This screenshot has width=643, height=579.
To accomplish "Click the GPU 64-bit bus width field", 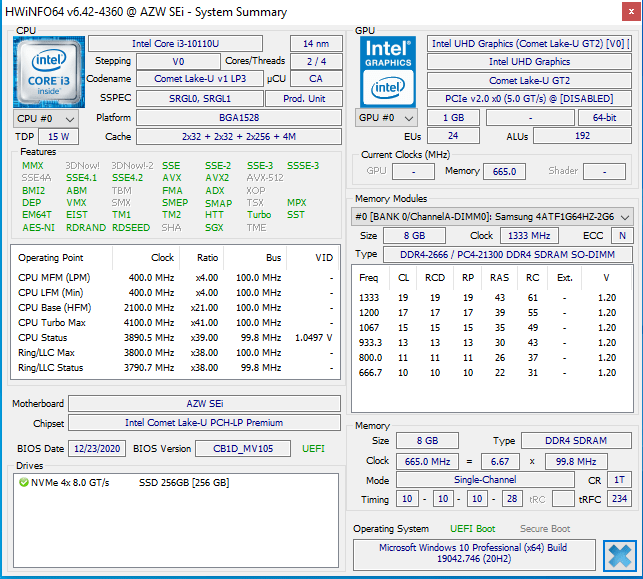I will pos(605,118).
